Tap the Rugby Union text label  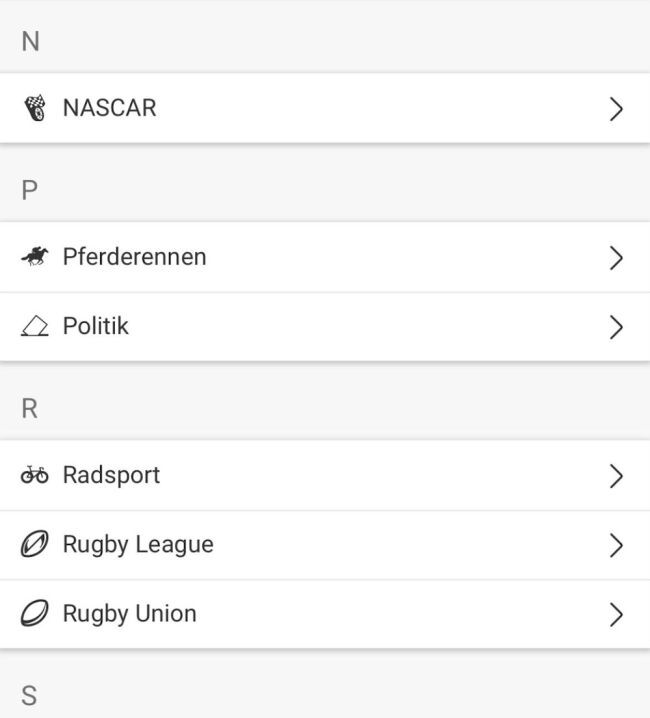[129, 614]
